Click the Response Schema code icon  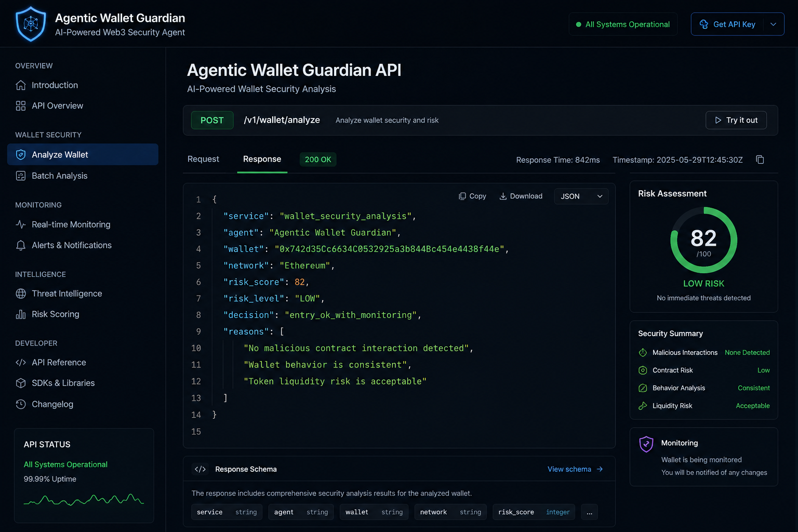(200, 469)
